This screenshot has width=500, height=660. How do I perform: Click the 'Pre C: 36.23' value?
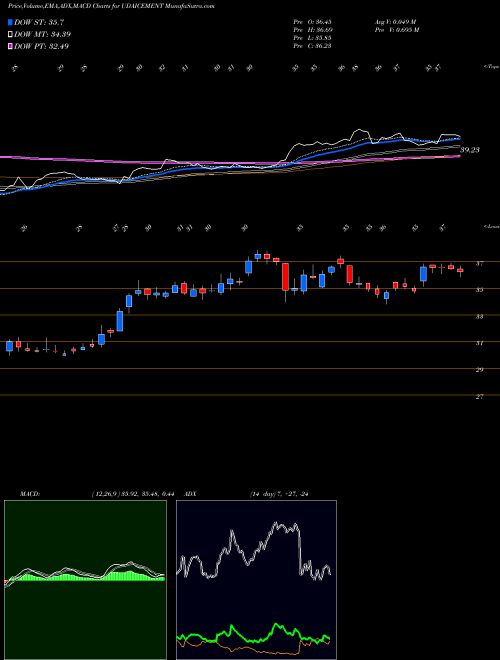pos(313,45)
